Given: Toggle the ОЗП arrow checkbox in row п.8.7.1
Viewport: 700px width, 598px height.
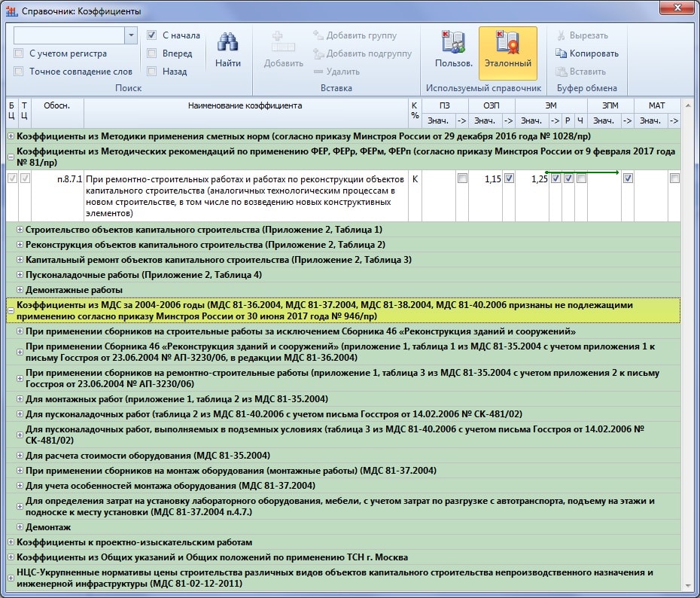Looking at the screenshot, I should click(509, 178).
